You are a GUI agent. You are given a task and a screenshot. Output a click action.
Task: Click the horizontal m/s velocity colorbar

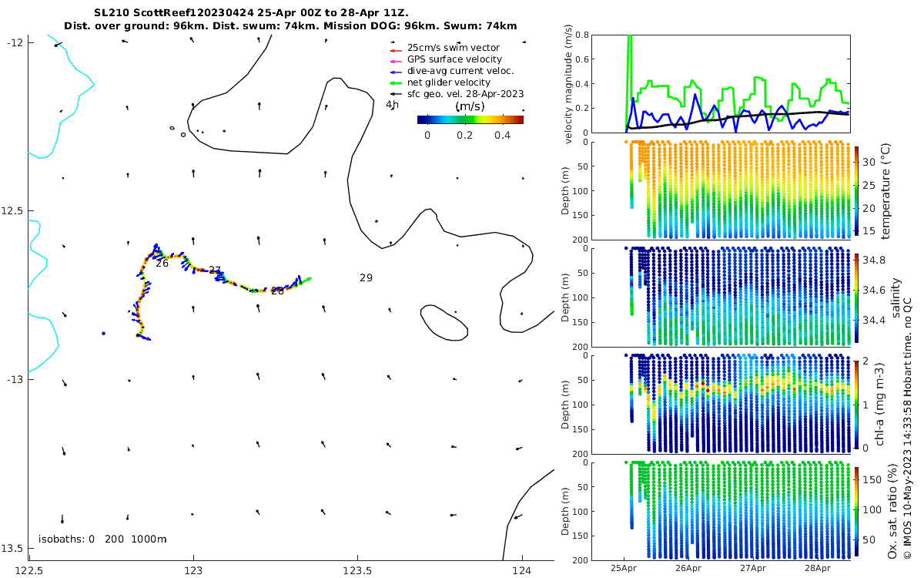click(470, 119)
